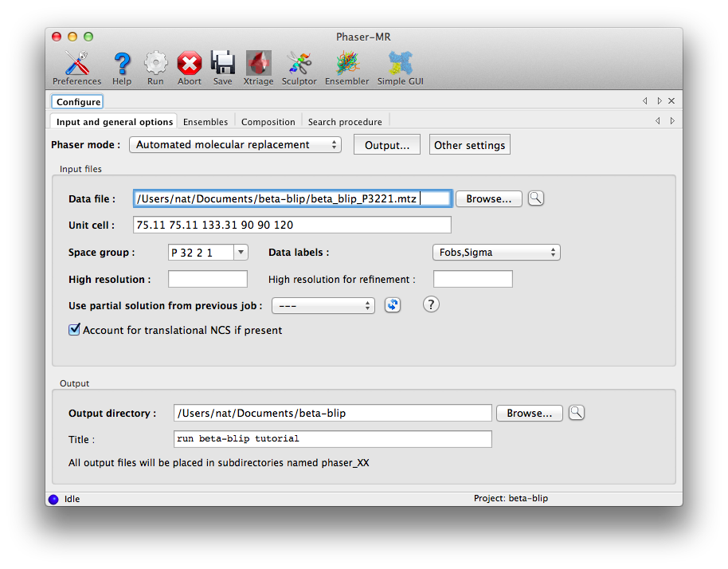Click the Help question mark icon
The image size is (728, 569).
[122, 68]
